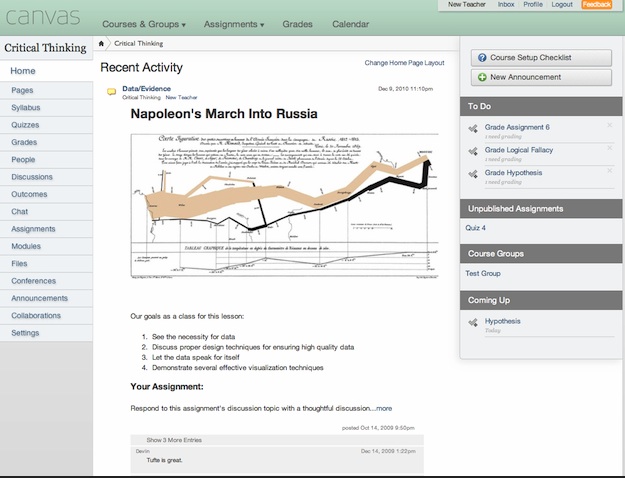Open Hypothesis under Coming Up
Screen dimensions: 625x478
click(x=503, y=321)
